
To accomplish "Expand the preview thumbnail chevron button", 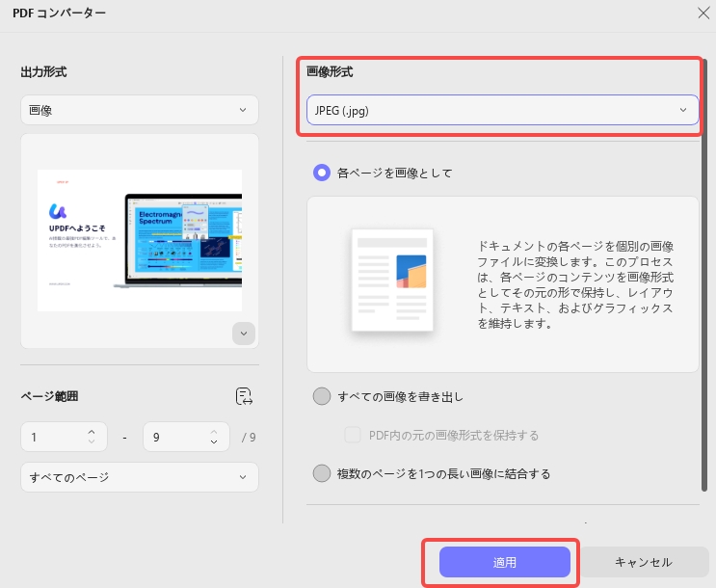I will point(244,334).
